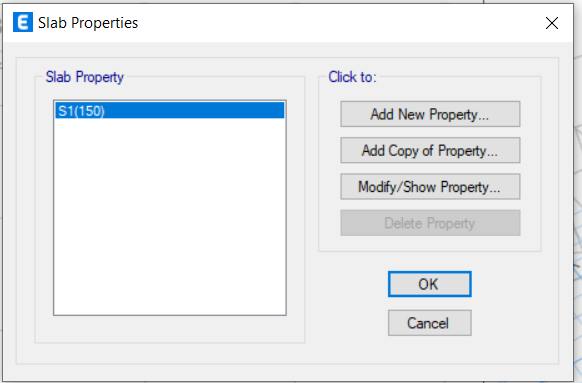
Task: Close the Slab Properties dialog
Action: coord(552,23)
